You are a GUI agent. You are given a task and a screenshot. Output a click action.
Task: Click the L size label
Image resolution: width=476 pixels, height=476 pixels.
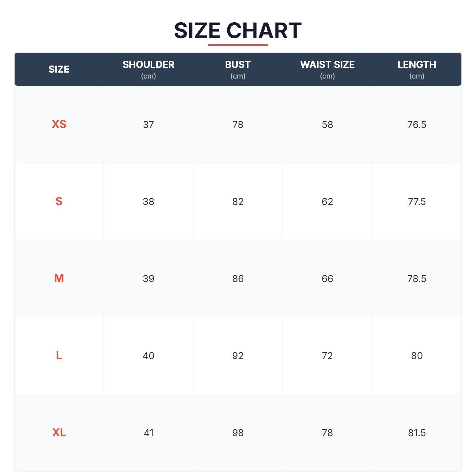(59, 356)
